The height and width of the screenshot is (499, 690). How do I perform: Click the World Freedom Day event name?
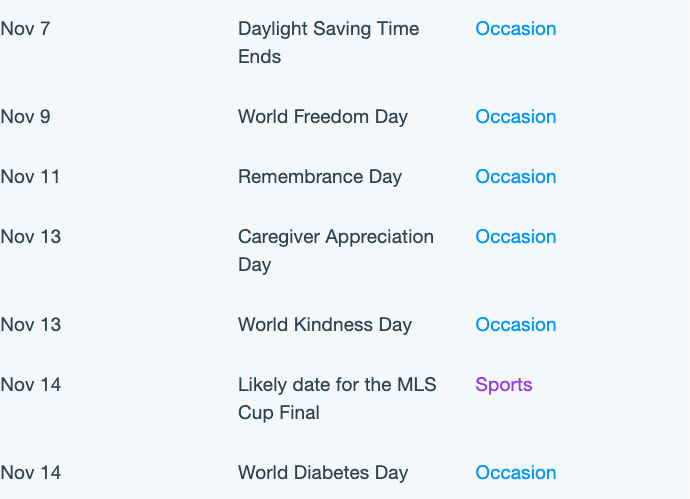point(323,117)
